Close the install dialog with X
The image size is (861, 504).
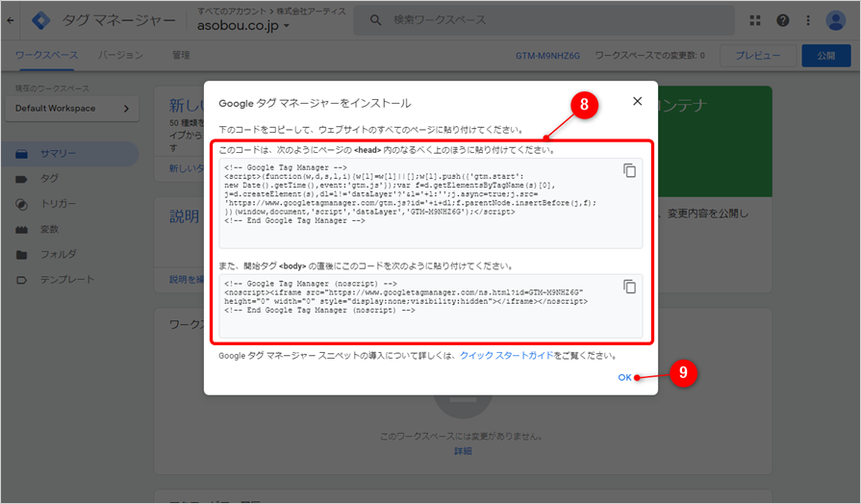point(637,101)
